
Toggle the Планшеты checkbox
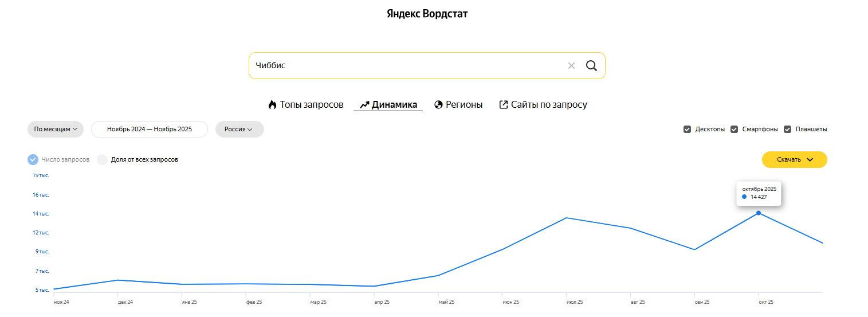787,130
